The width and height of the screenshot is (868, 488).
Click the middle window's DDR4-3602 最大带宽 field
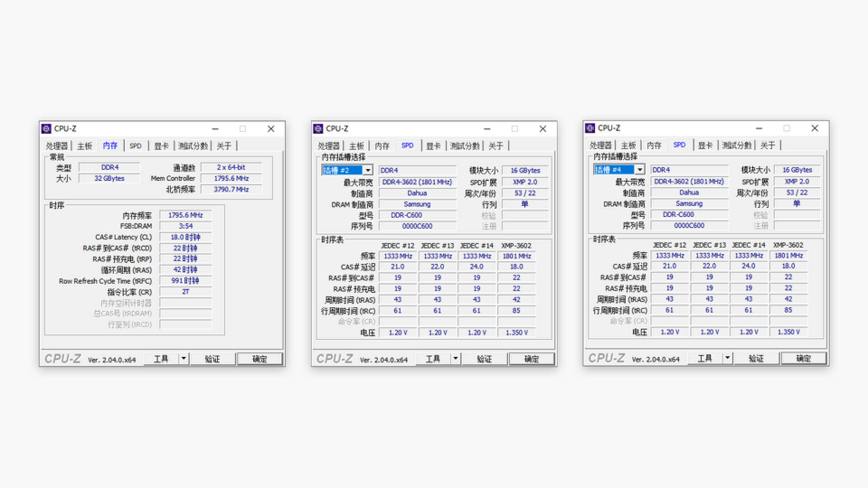coord(417,182)
